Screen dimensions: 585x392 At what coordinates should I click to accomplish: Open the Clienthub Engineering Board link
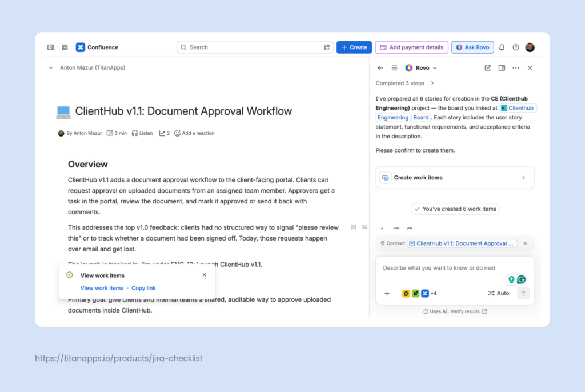point(403,118)
